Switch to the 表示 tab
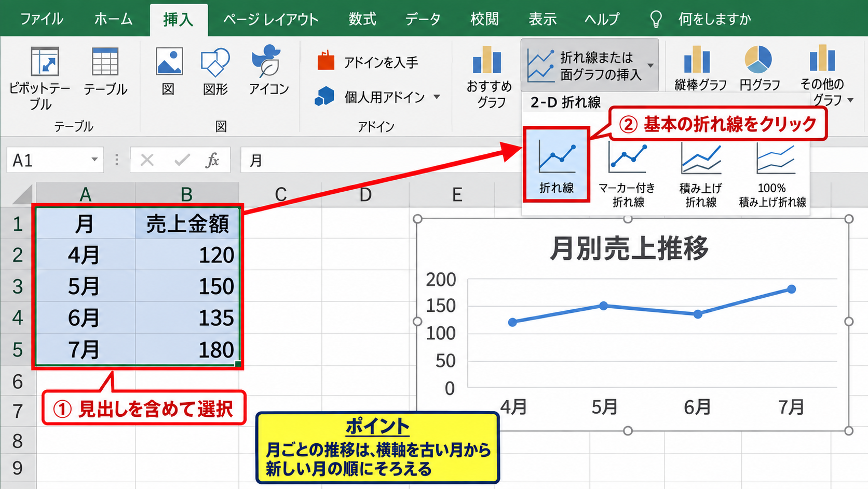The image size is (868, 489). [542, 19]
